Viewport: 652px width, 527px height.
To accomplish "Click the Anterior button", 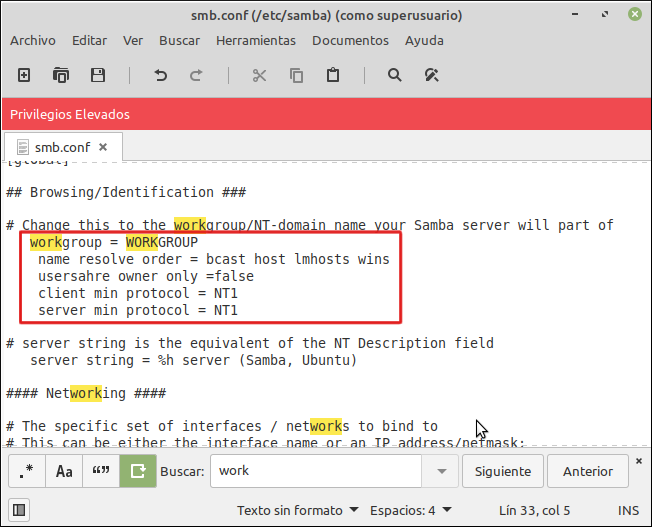I will click(x=588, y=471).
